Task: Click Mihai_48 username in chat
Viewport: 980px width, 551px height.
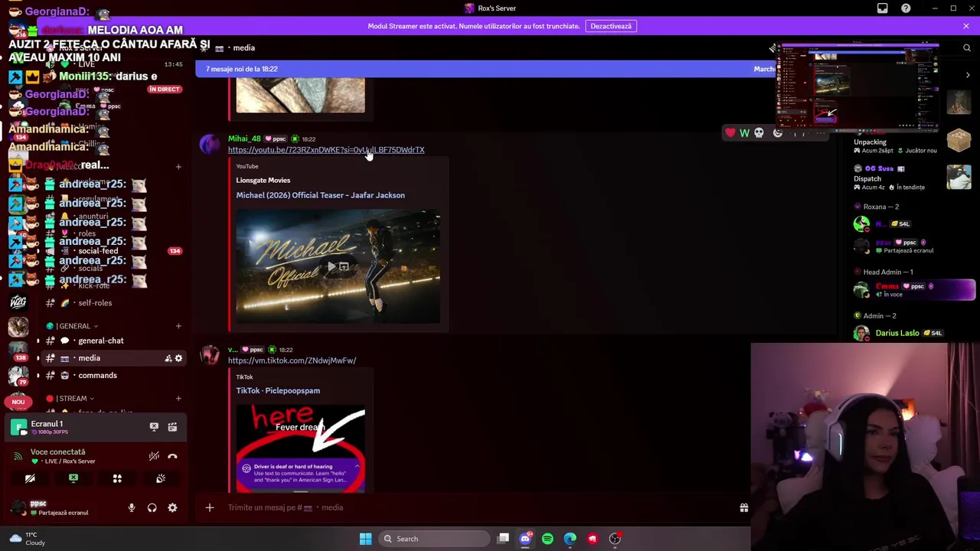Action: pyautogui.click(x=244, y=139)
